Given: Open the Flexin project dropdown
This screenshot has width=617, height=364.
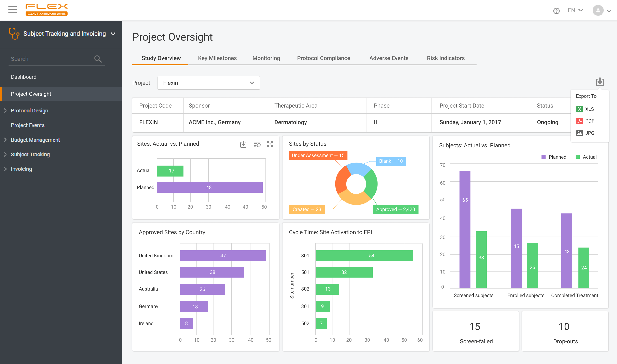Looking at the screenshot, I should click(208, 83).
